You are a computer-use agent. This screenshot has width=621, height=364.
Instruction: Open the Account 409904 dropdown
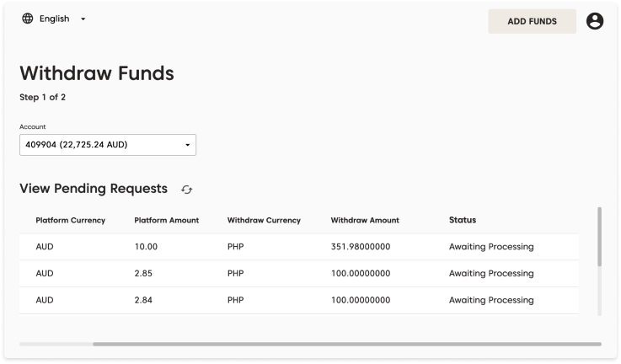point(107,145)
